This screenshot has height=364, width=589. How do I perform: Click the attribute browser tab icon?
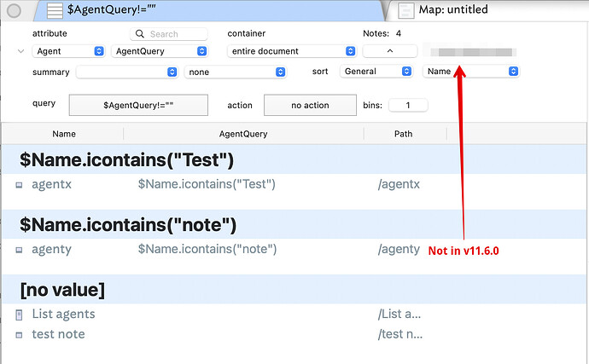pyautogui.click(x=54, y=10)
